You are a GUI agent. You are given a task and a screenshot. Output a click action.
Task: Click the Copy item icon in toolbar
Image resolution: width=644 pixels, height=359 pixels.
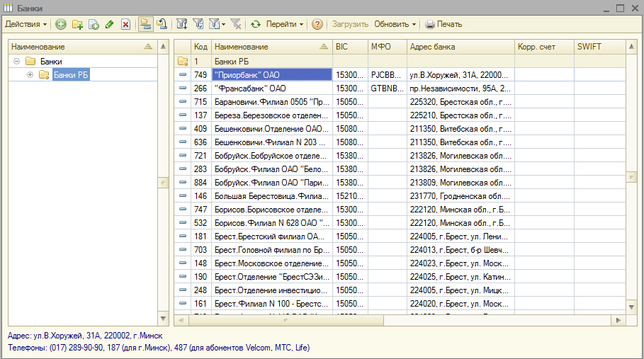[x=94, y=24]
